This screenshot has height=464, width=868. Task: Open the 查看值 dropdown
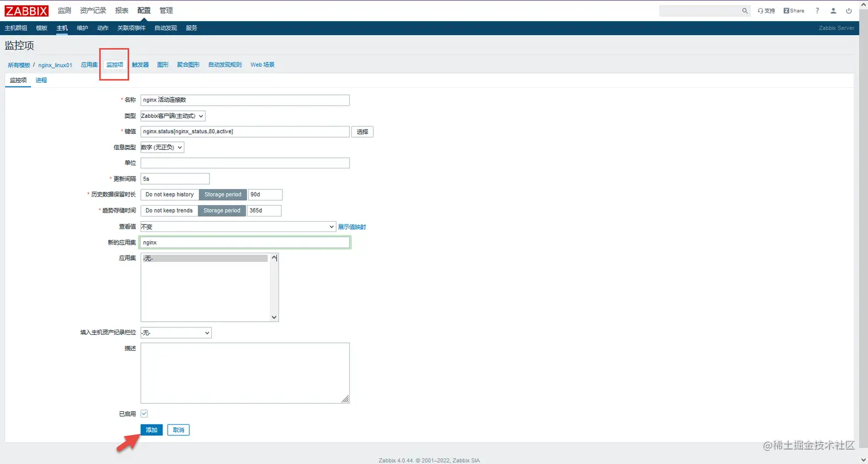(238, 227)
